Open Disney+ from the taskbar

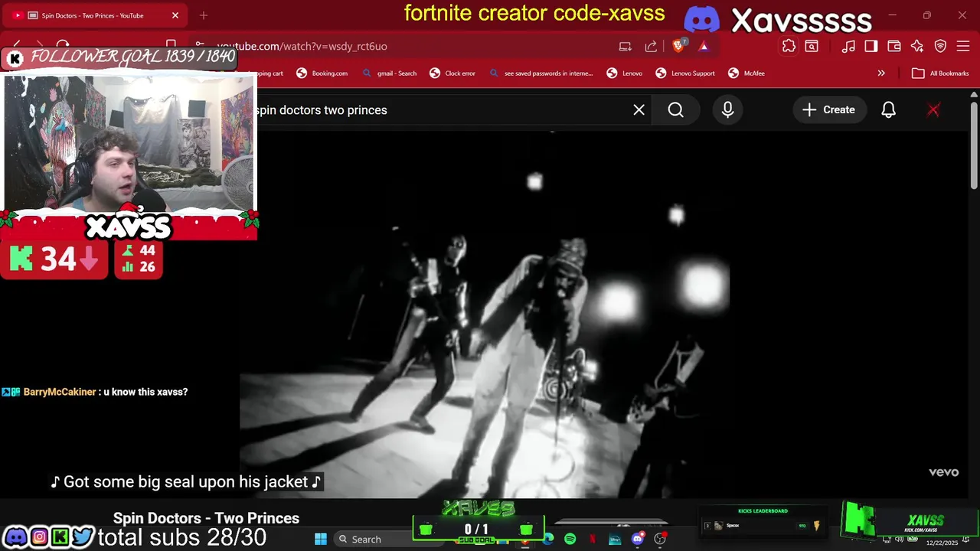(x=615, y=540)
